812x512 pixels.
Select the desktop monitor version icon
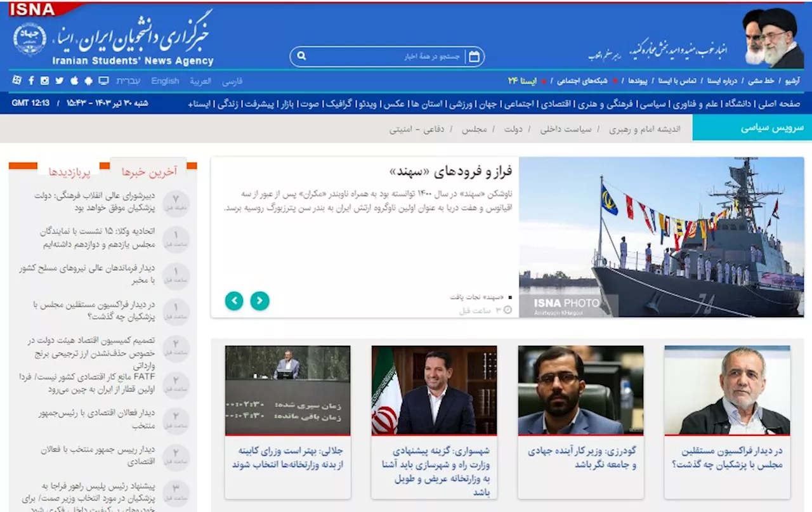[103, 81]
